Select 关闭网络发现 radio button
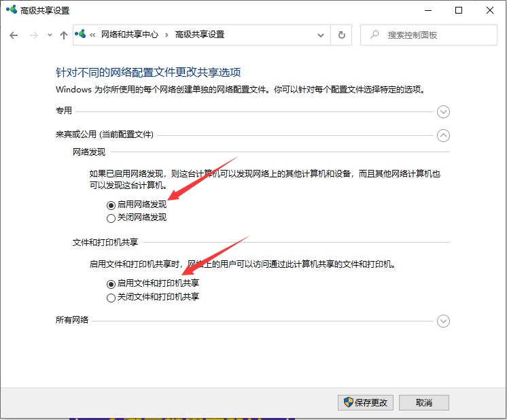The height and width of the screenshot is (420, 507). [x=111, y=218]
